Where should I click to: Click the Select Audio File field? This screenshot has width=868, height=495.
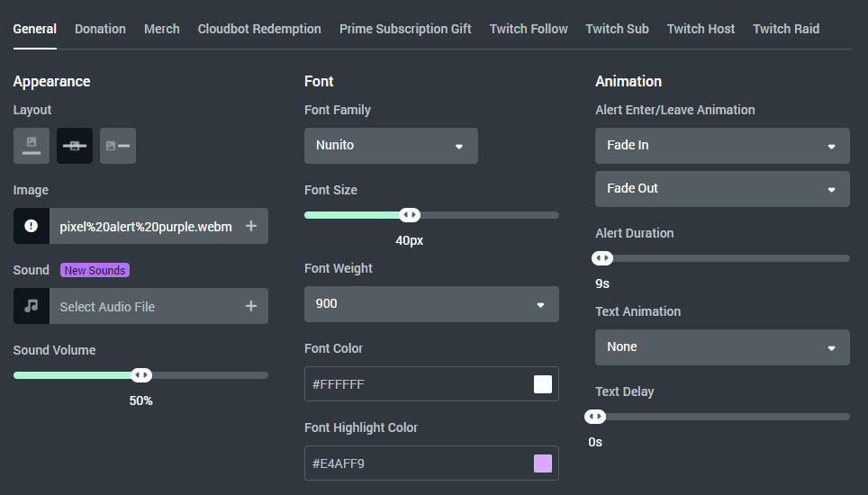pyautogui.click(x=144, y=307)
